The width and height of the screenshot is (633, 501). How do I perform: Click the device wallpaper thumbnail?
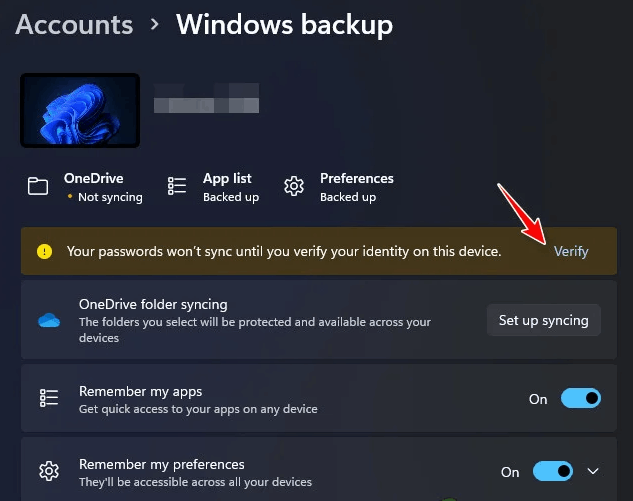(80, 110)
